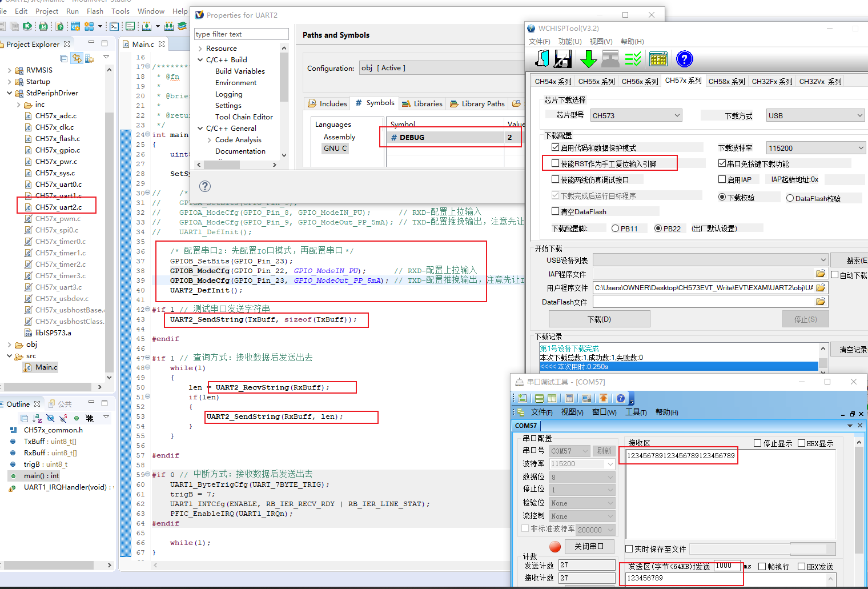Image resolution: width=868 pixels, height=589 pixels.
Task: Click the Properties tree vertical scrollbar
Action: tap(284, 102)
